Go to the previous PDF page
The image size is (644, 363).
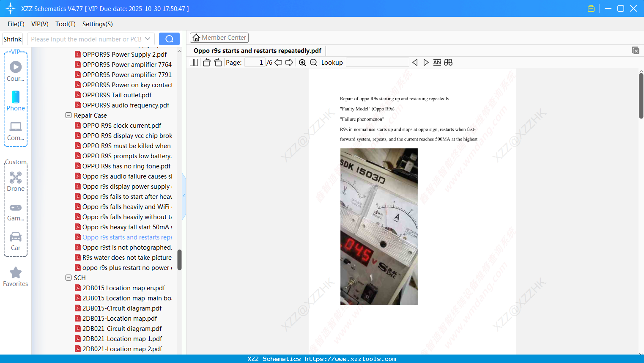(278, 62)
